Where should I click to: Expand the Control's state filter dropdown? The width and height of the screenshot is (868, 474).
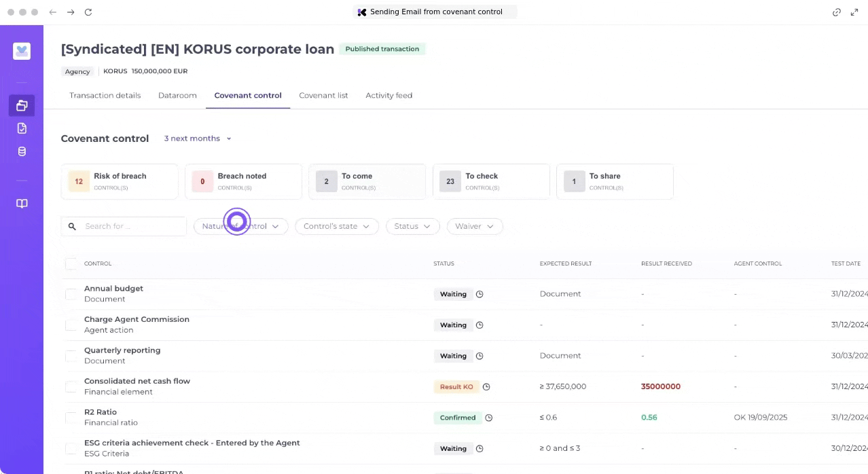point(336,226)
